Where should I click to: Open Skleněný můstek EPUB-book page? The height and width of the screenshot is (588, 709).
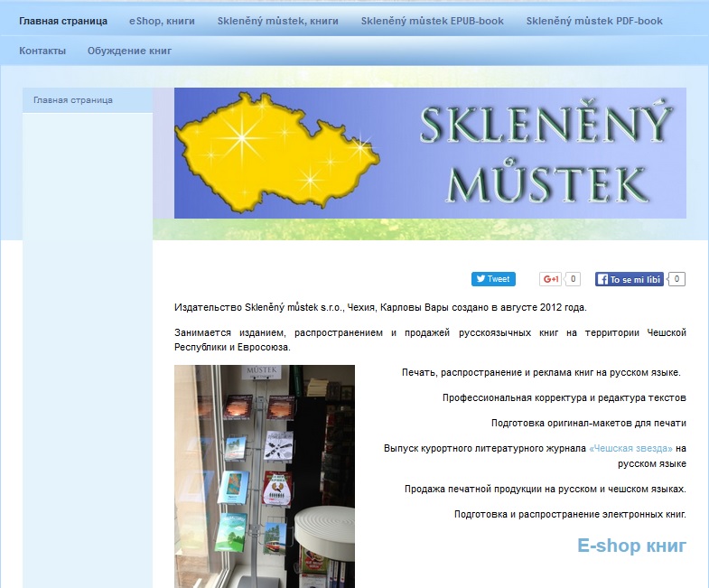pyautogui.click(x=433, y=22)
